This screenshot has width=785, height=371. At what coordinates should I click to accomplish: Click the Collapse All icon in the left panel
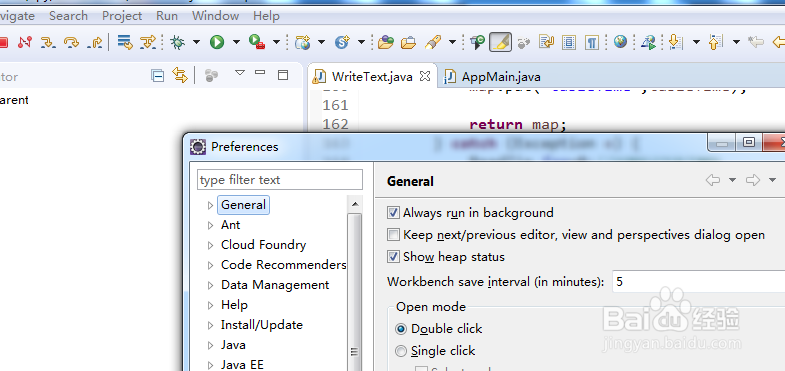[158, 76]
